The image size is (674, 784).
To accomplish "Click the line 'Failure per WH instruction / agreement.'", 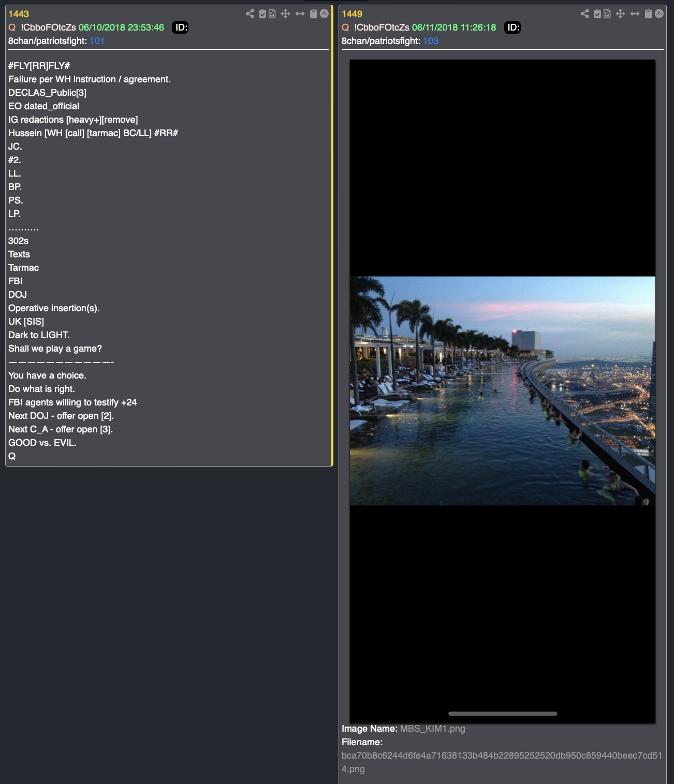I will (90, 79).
